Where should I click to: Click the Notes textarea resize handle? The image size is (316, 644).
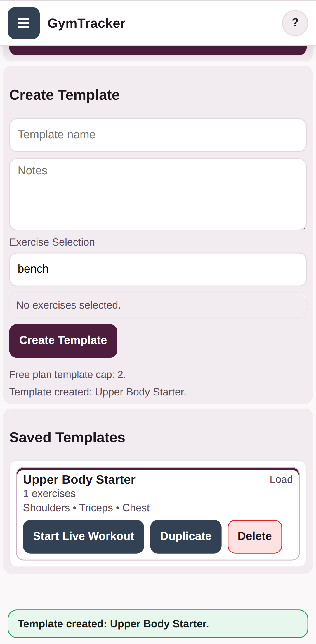(x=304, y=228)
